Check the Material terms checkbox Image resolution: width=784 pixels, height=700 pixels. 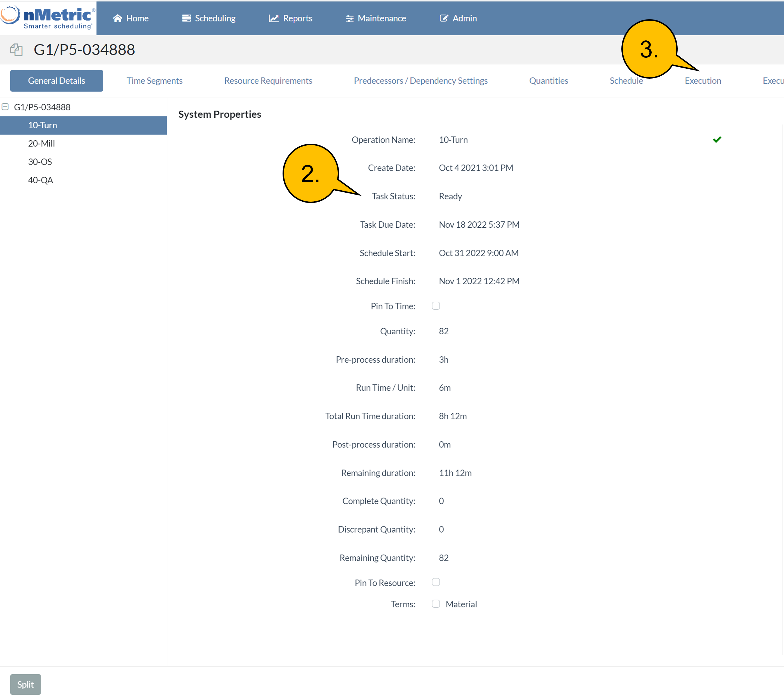point(436,604)
